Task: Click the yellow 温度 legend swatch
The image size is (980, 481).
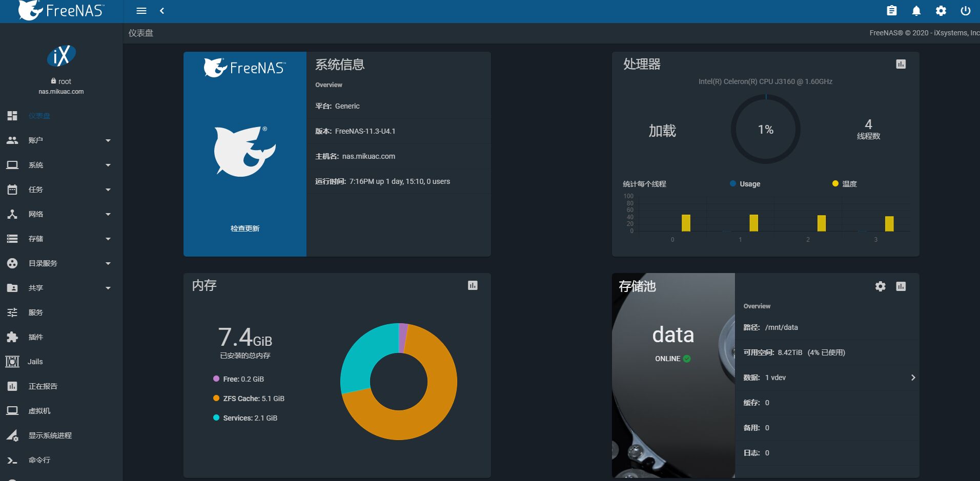Action: (835, 183)
